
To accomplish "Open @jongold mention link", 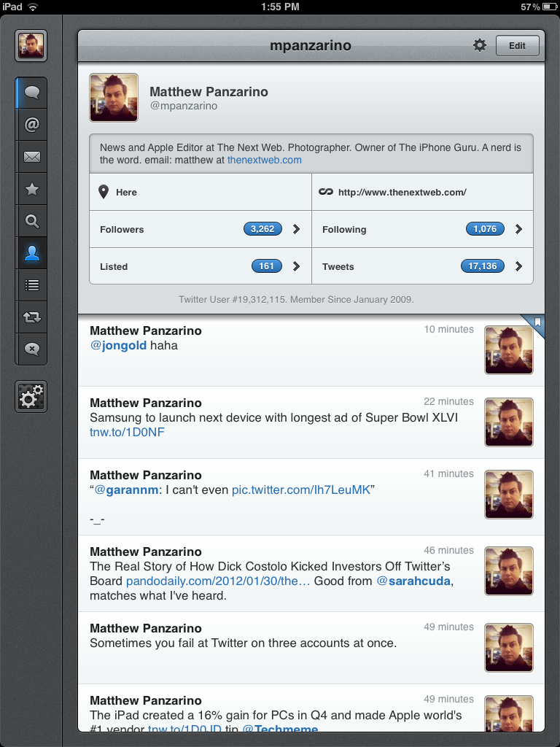I will point(118,345).
